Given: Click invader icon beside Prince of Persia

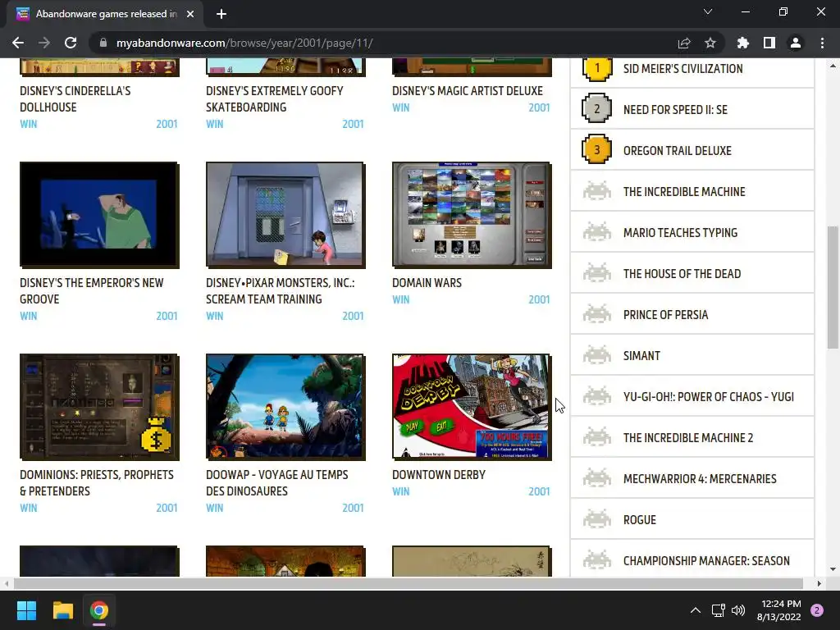Looking at the screenshot, I should [597, 314].
